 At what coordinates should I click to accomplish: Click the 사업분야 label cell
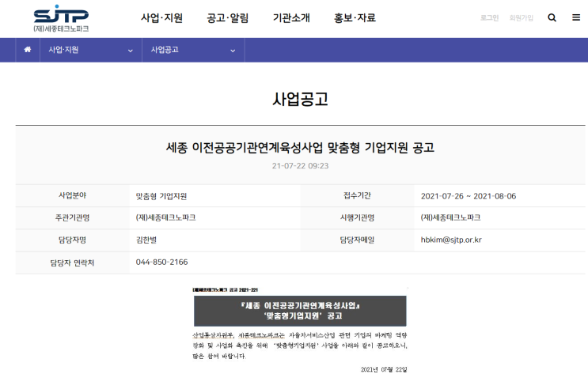point(72,195)
